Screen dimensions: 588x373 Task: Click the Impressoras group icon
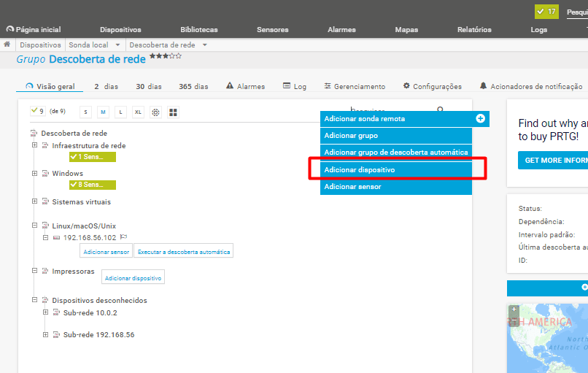[45, 271]
